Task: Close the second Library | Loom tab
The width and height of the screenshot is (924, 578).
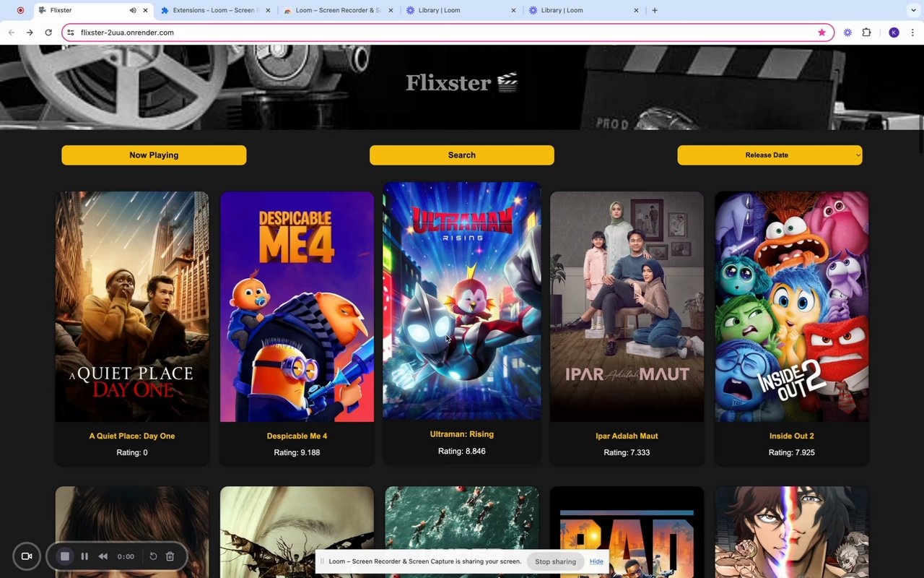Action: pos(637,10)
